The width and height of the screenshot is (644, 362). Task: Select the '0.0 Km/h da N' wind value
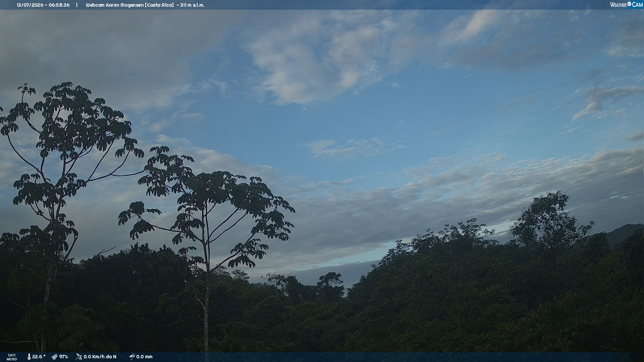click(100, 357)
